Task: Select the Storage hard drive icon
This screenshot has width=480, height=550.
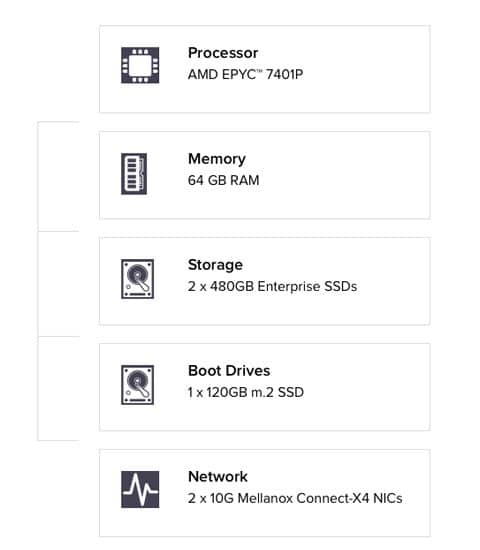Action: 138,279
